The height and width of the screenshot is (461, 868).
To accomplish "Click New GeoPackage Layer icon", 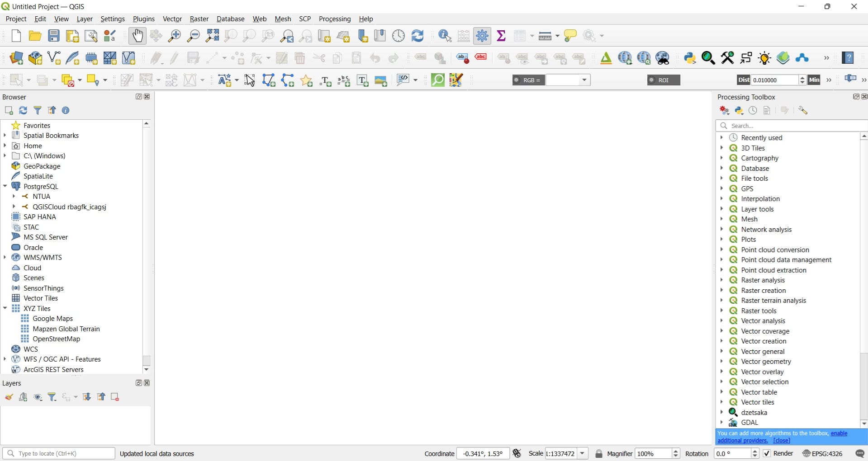I will pyautogui.click(x=35, y=58).
